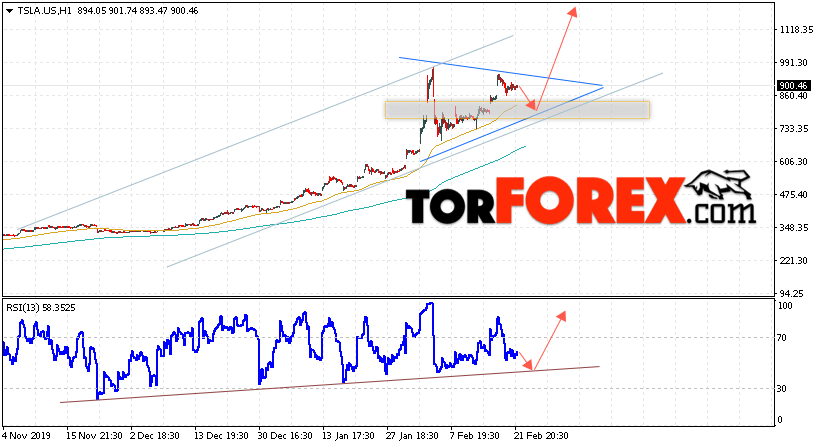815x447 pixels.
Task: Click the 21 Feb 20:30 date label
Action: 541,436
